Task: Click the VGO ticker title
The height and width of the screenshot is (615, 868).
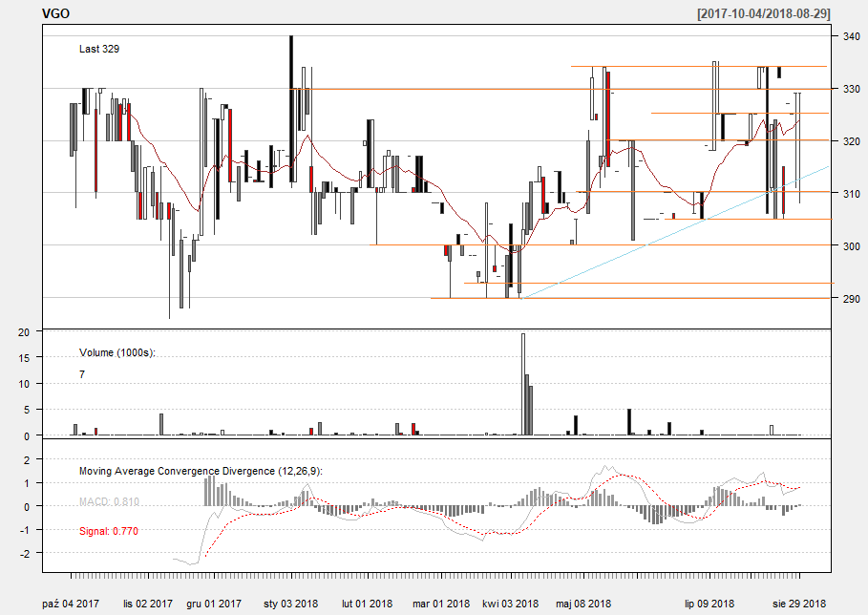Action: [56, 13]
